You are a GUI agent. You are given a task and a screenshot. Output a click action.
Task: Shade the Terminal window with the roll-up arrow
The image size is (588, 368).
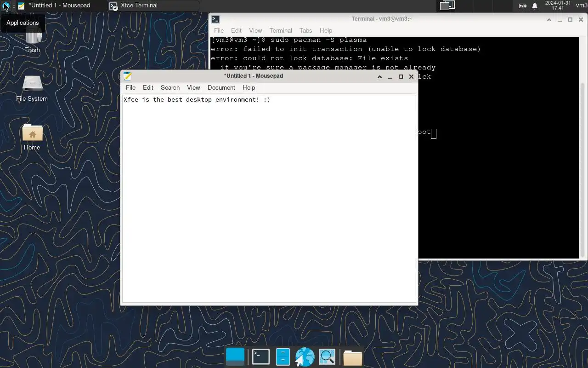(549, 20)
